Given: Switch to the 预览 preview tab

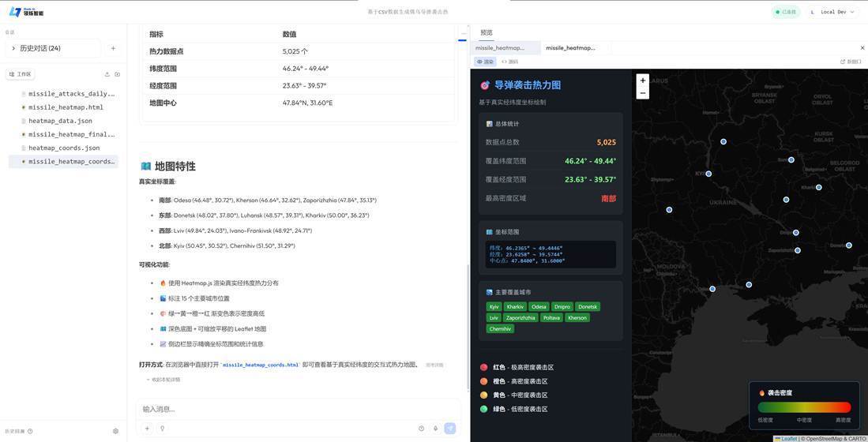Looking at the screenshot, I should [486, 32].
